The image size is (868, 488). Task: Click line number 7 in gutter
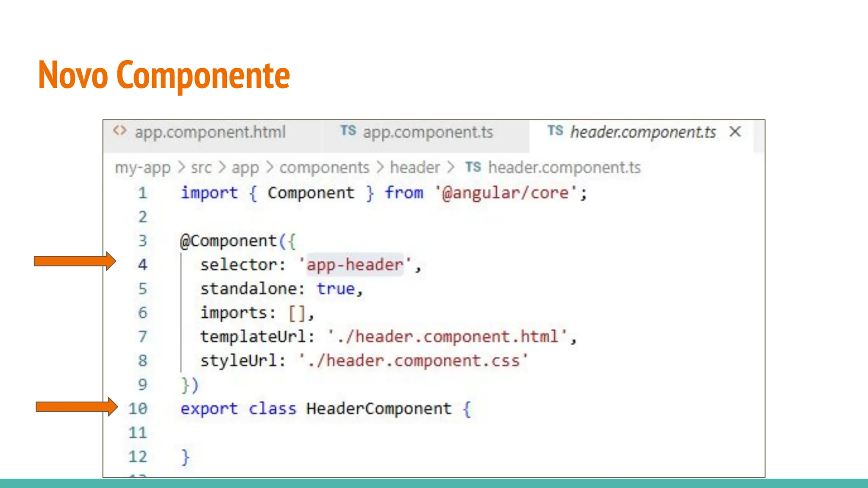(142, 337)
